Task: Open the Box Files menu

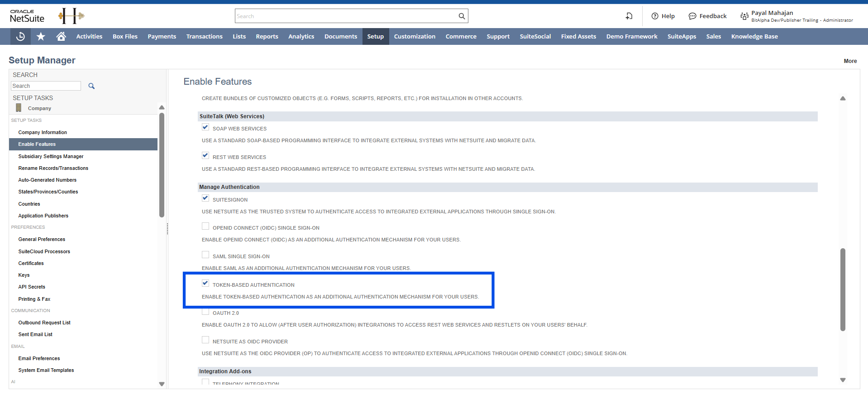Action: [x=125, y=37]
